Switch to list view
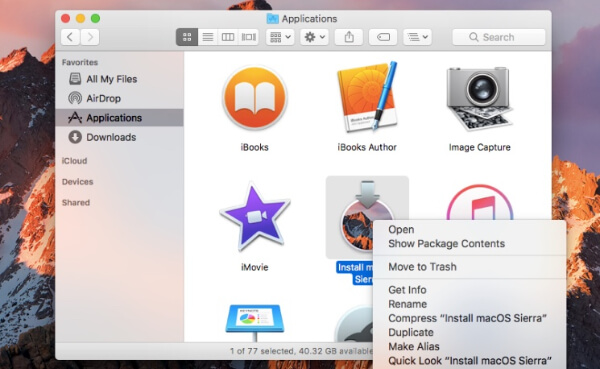Viewport: 600px width, 369px height. click(208, 37)
